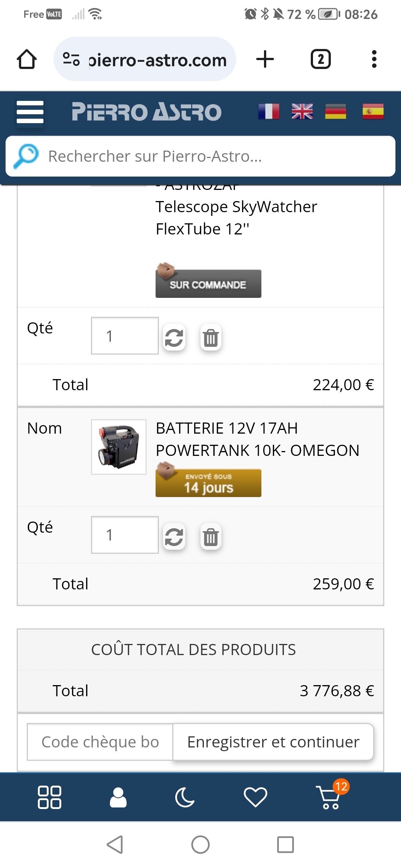Toggle night mode moon icon
This screenshot has height=868, width=401.
[185, 797]
